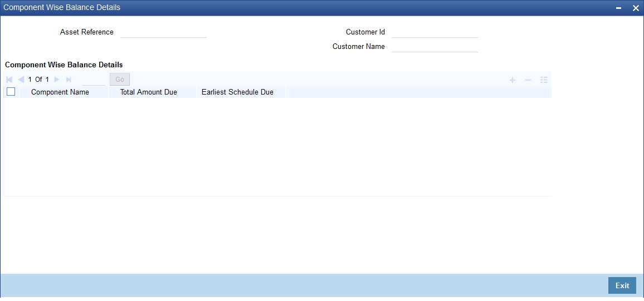Go to first page of records

pos(9,80)
